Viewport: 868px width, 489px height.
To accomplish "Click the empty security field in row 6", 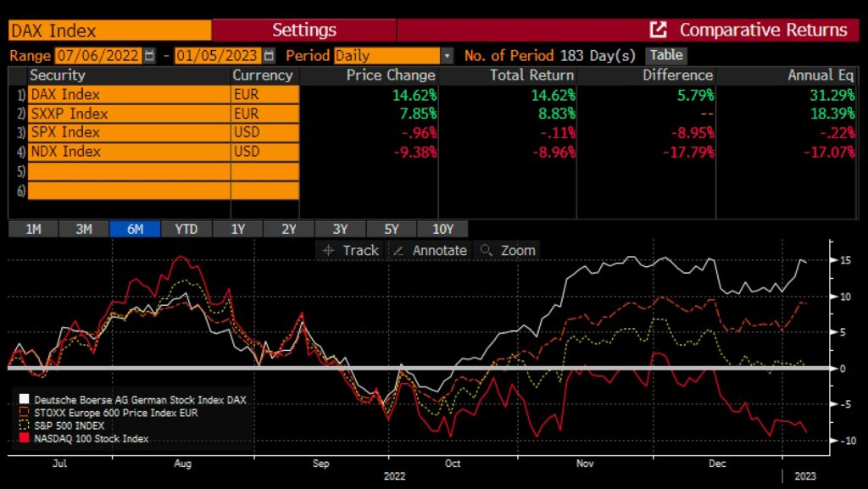I will (x=129, y=191).
